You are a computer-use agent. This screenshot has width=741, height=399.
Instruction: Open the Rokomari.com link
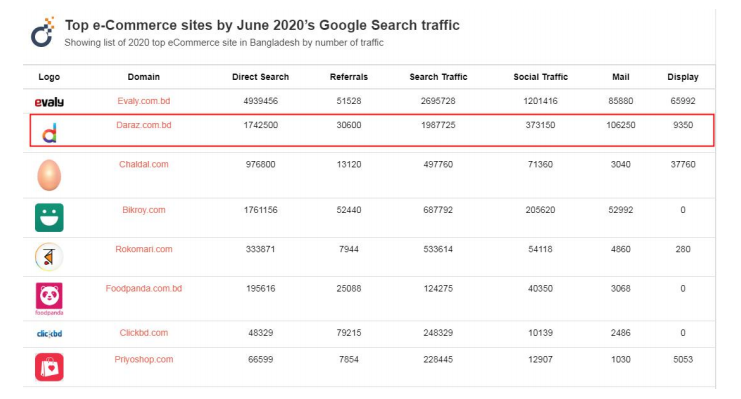click(x=144, y=249)
